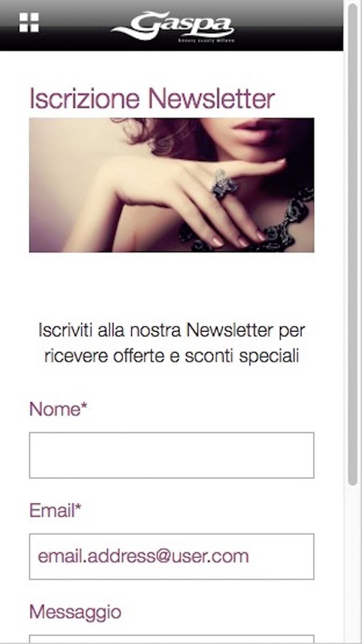
Task: Click into the Messaggio text box
Action: point(171,639)
